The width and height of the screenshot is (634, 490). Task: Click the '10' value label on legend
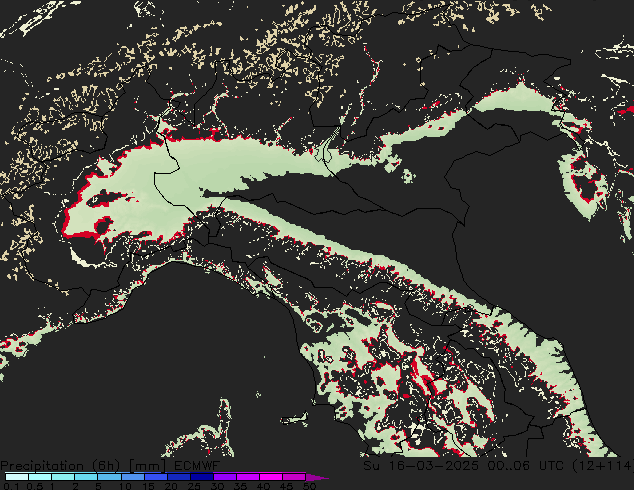pos(125,486)
